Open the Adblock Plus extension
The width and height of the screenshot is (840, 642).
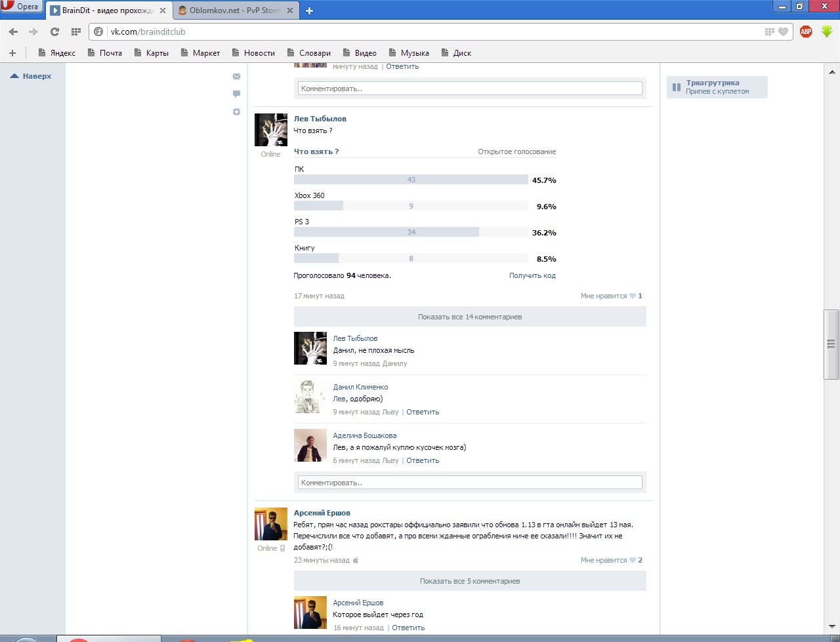tap(806, 31)
